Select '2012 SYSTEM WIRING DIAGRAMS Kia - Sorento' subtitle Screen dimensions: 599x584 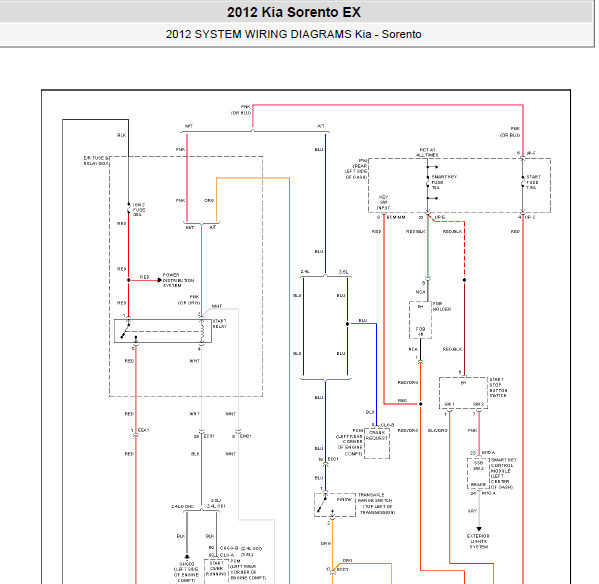293,34
